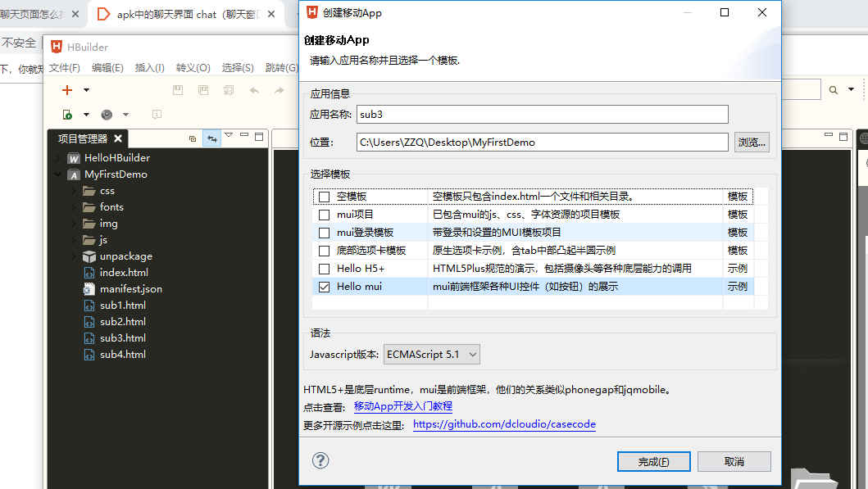This screenshot has width=868, height=489.
Task: Select the HelloHBuilder project in tree
Action: coord(117,157)
